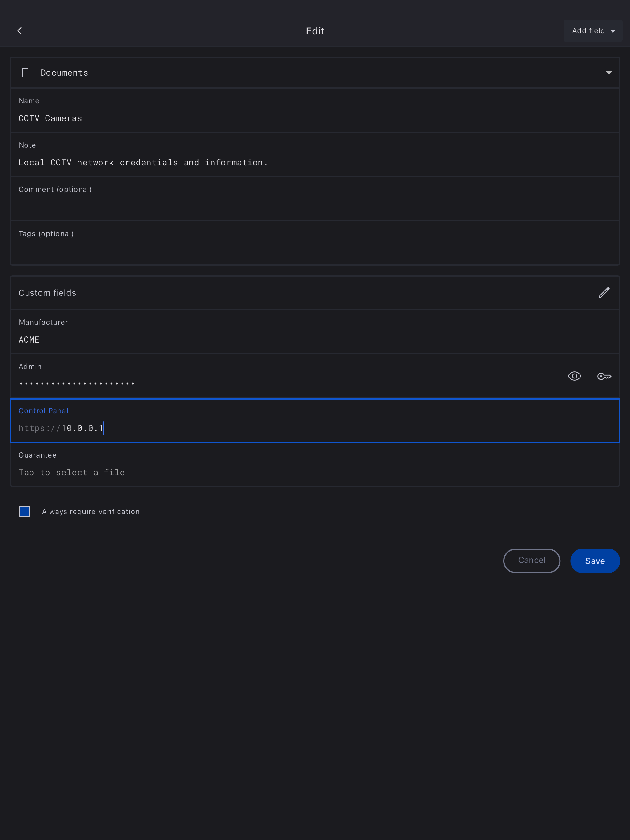Expand the Documents folder selector arrow
This screenshot has height=840, width=630.
[x=609, y=73]
